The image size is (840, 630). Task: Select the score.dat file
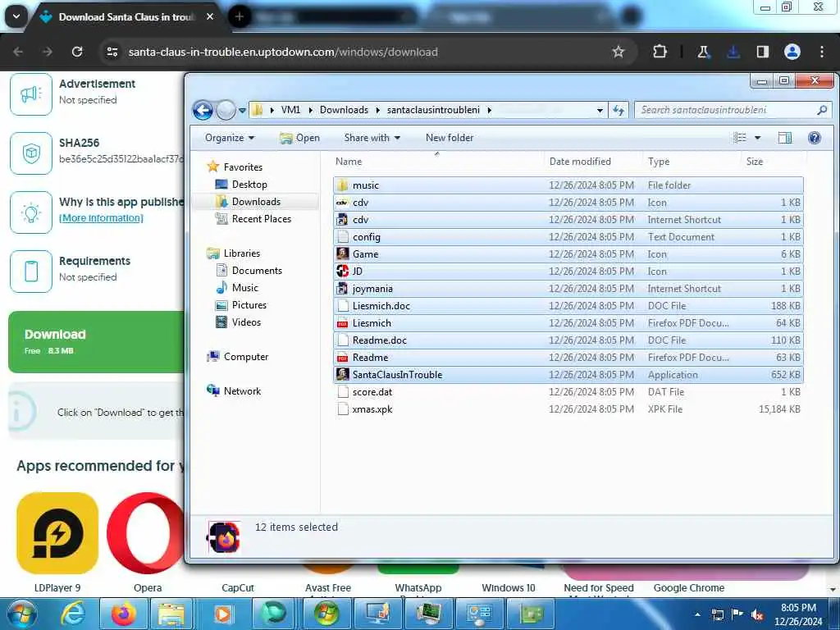click(568, 392)
